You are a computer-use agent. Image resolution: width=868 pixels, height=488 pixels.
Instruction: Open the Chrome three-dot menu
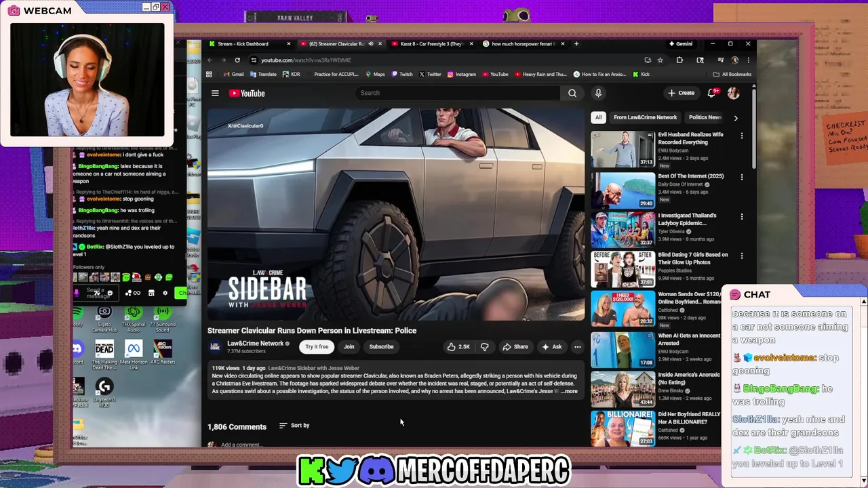pyautogui.click(x=748, y=60)
